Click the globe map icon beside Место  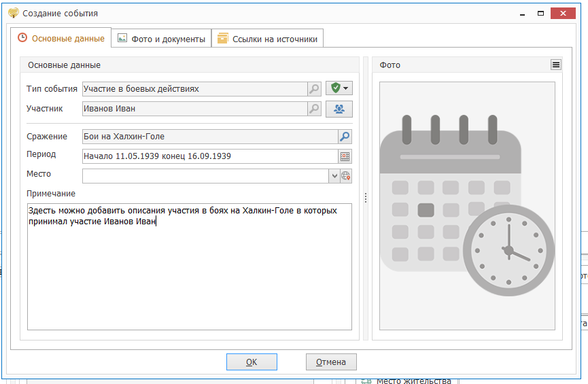pyautogui.click(x=346, y=176)
